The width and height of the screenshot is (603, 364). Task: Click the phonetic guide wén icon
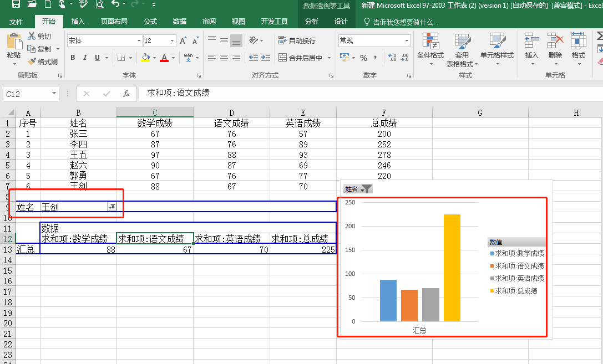pos(188,58)
